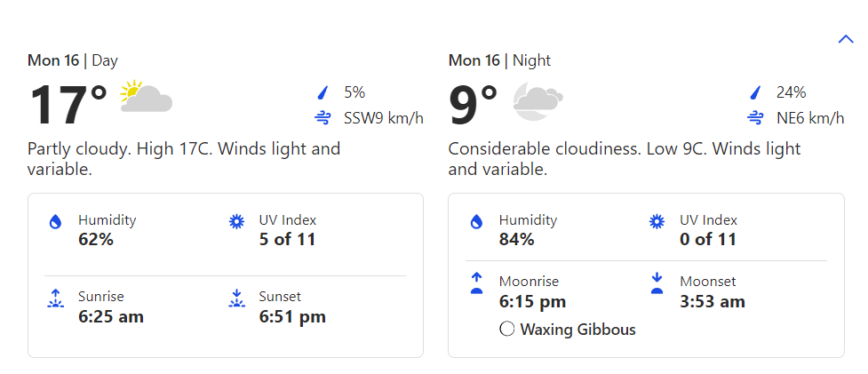The width and height of the screenshot is (868, 374).
Task: Select the Mon 16 | Day heading
Action: pos(73,60)
